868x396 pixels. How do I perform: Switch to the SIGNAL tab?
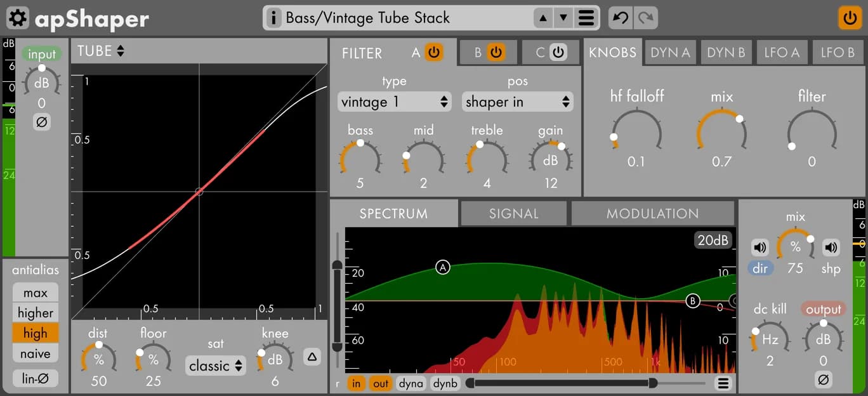513,214
